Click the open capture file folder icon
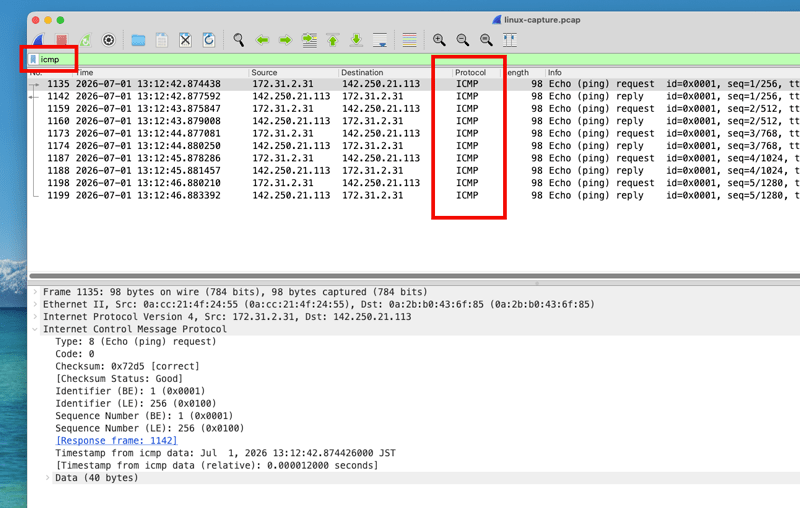 point(138,40)
